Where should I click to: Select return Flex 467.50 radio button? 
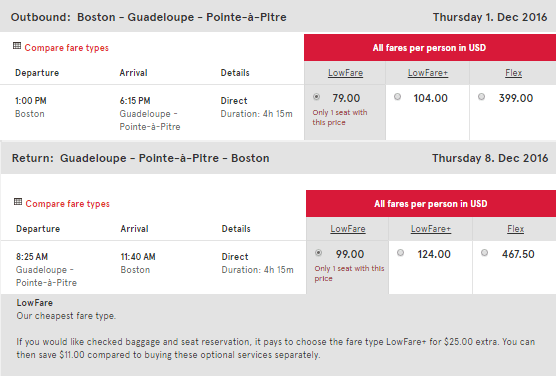click(x=484, y=253)
